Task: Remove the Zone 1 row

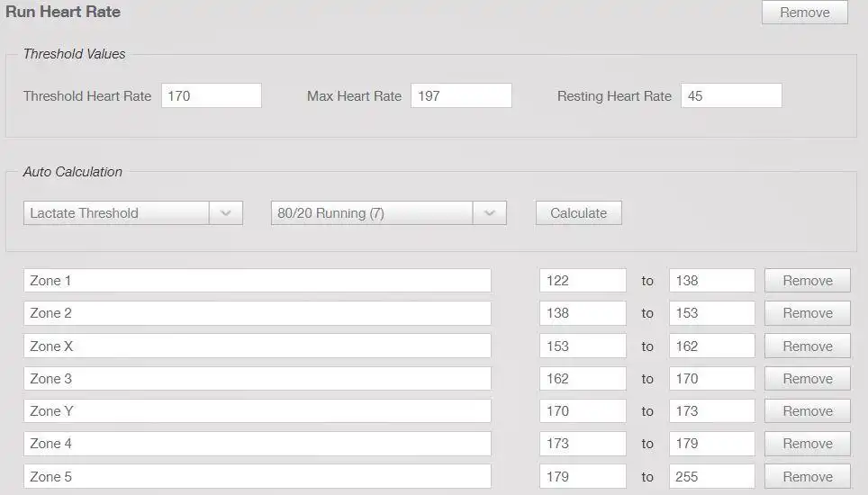Action: [x=808, y=281]
